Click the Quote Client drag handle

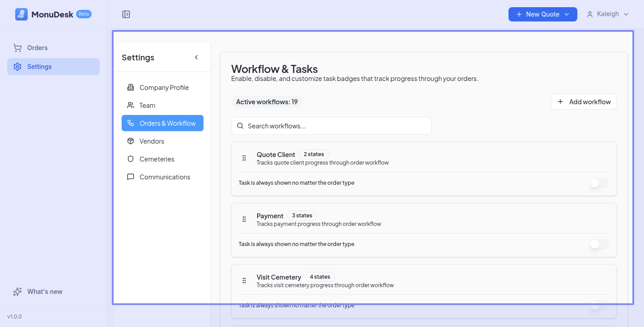pyautogui.click(x=244, y=158)
